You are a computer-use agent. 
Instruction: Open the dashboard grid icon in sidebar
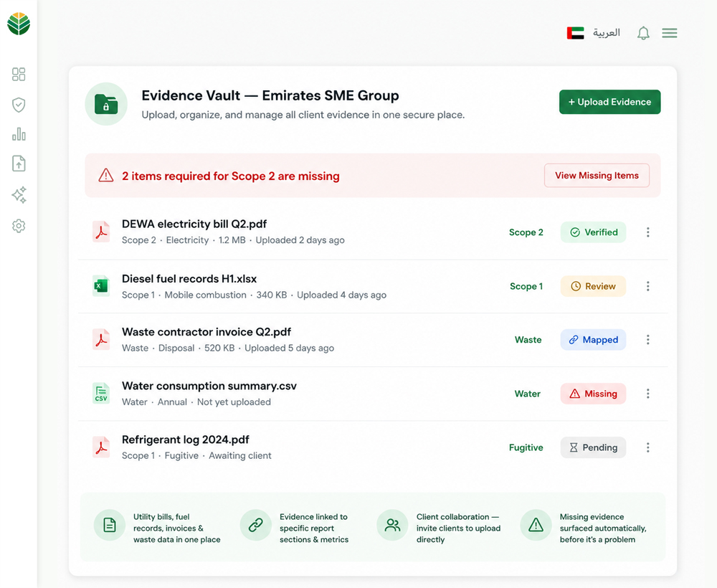tap(19, 74)
